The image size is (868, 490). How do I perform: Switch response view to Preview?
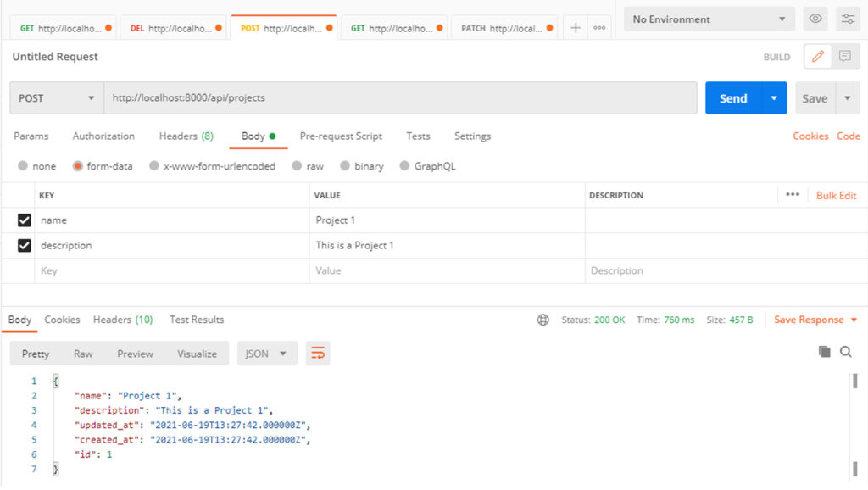pos(135,354)
